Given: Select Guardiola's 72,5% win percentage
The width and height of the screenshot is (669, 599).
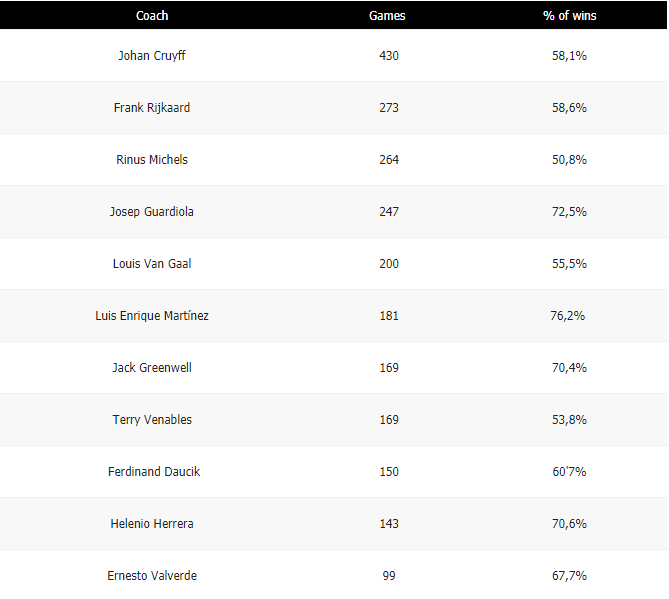Looking at the screenshot, I should (x=569, y=212).
